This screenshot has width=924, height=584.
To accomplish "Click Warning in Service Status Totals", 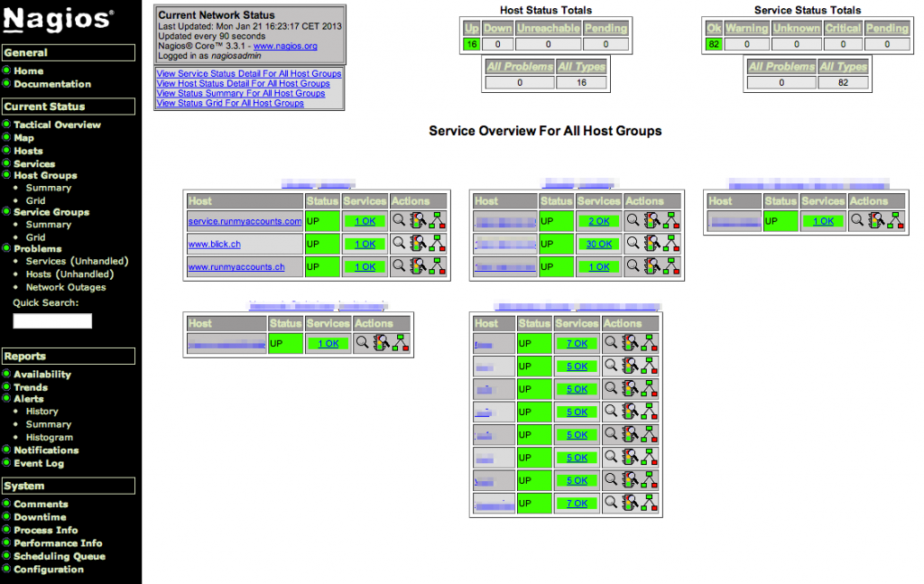I will coord(746,28).
